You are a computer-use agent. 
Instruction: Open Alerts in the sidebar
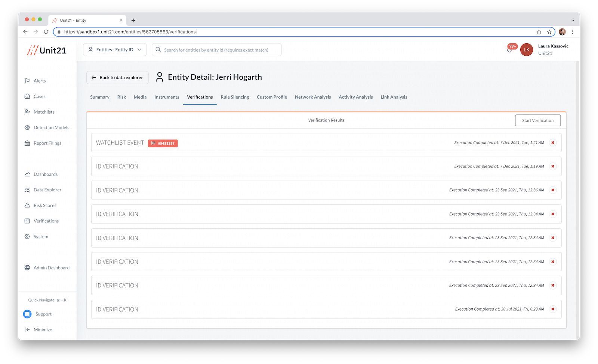40,81
